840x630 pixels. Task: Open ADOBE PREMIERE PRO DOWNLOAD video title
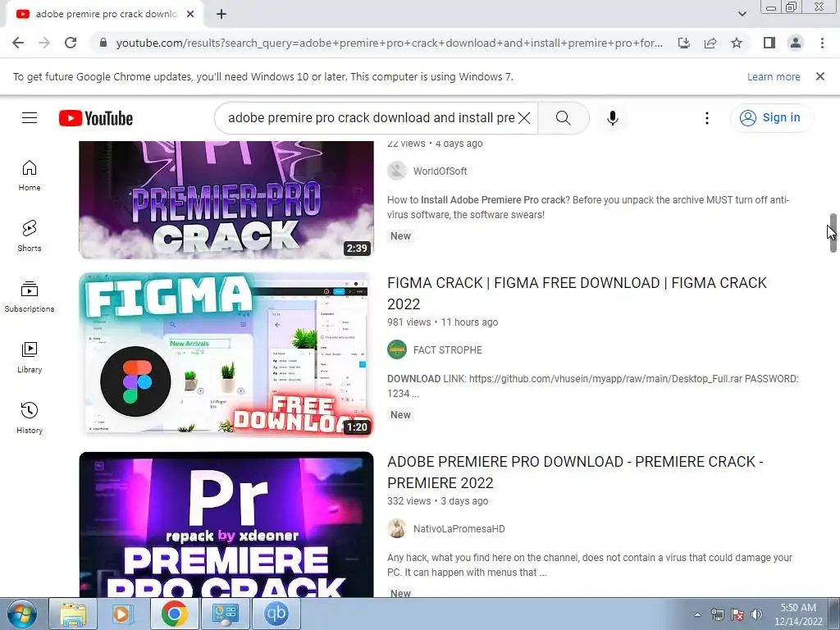click(x=575, y=472)
